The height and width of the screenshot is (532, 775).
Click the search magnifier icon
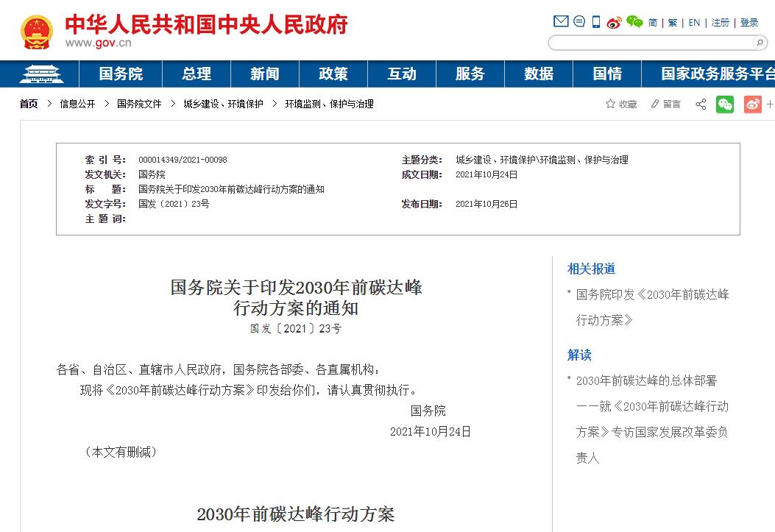(760, 43)
